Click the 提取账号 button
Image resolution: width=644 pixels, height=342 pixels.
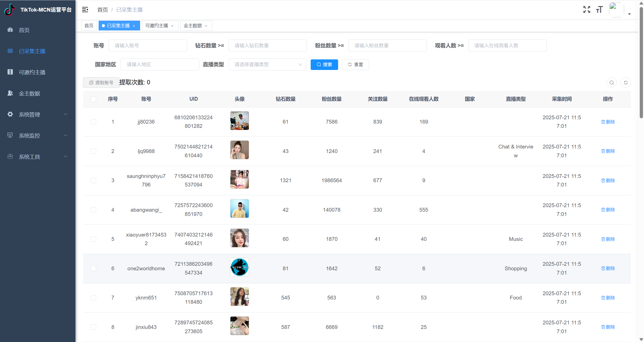[101, 83]
